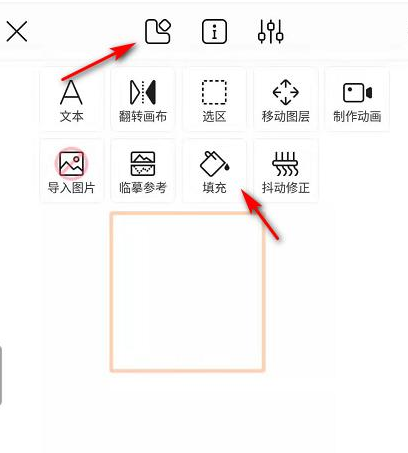Click the 填充 text label

pos(214,188)
